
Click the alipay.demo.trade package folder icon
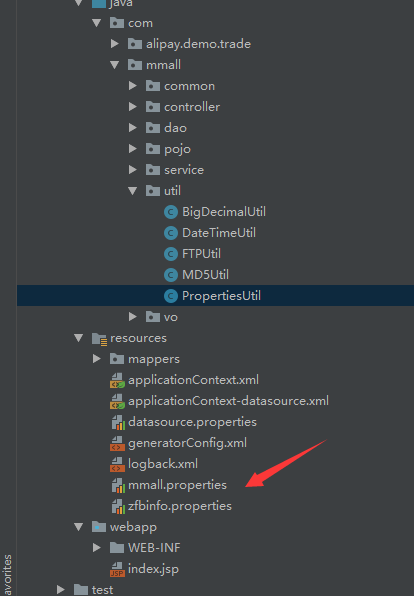click(135, 44)
